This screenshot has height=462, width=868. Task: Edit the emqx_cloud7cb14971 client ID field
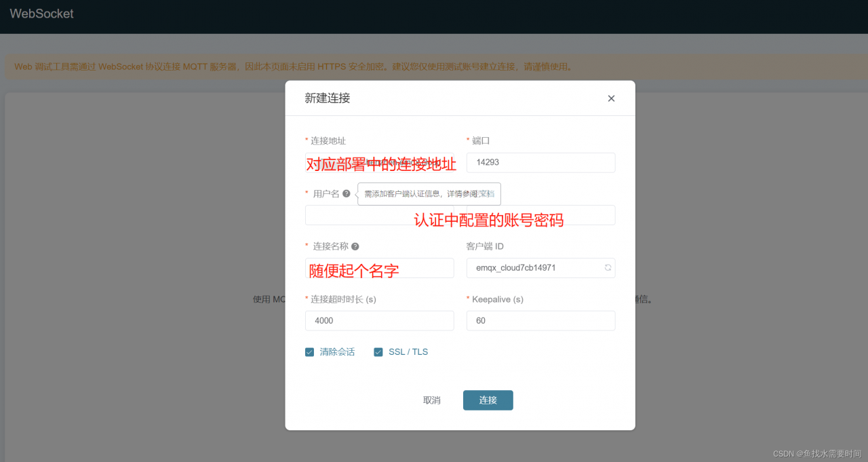point(529,268)
